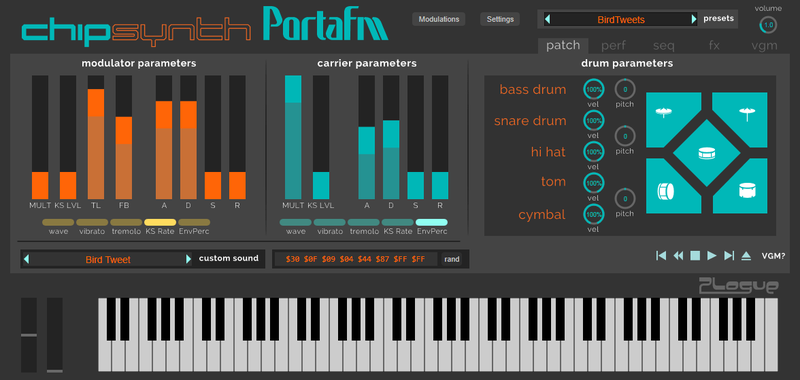The width and height of the screenshot is (800, 380).
Task: Switch to the vgm tab
Action: (x=764, y=45)
